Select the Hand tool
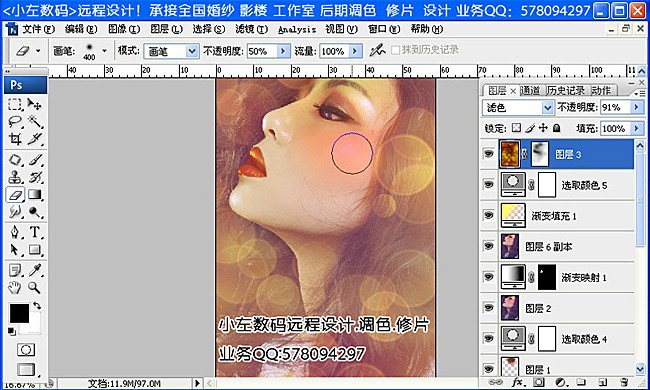This screenshot has width=650, height=390. click(x=15, y=287)
